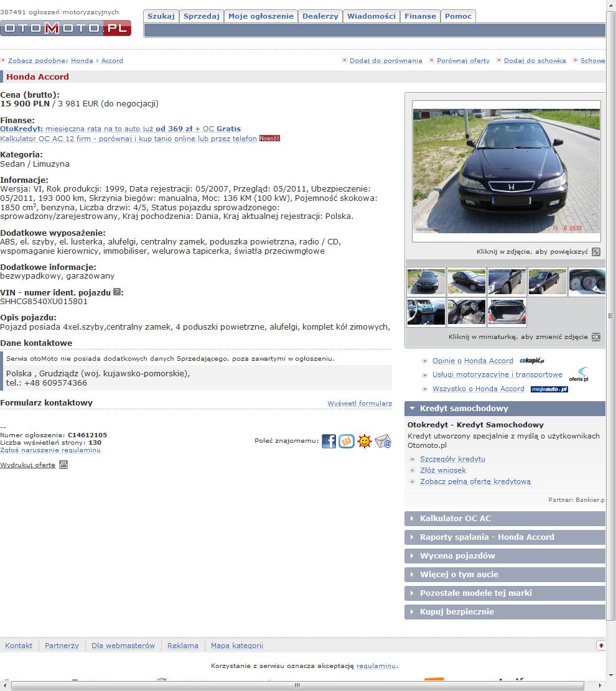Click the vertical scrollbar on right edge
This screenshot has width=616, height=691.
tap(610, 315)
